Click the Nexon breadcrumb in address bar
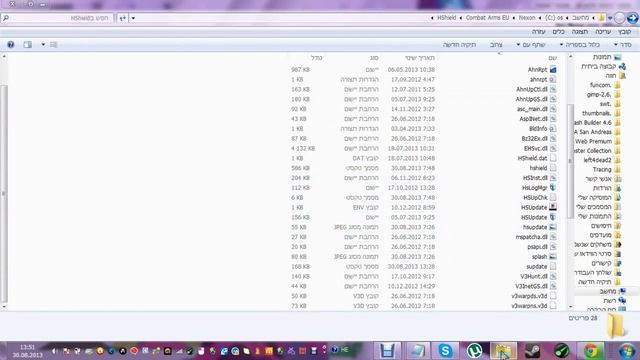 click(x=527, y=18)
